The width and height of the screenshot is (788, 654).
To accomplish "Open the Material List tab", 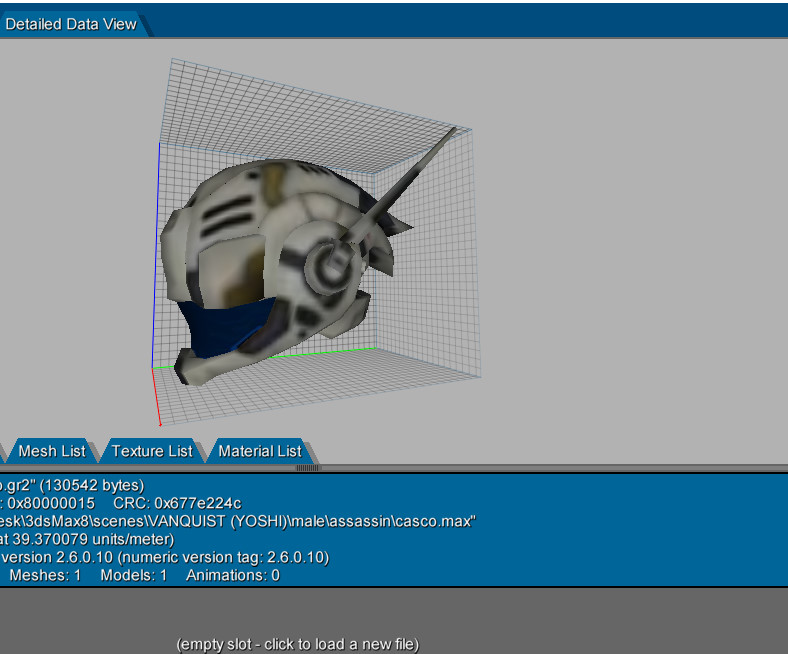I will coord(260,451).
